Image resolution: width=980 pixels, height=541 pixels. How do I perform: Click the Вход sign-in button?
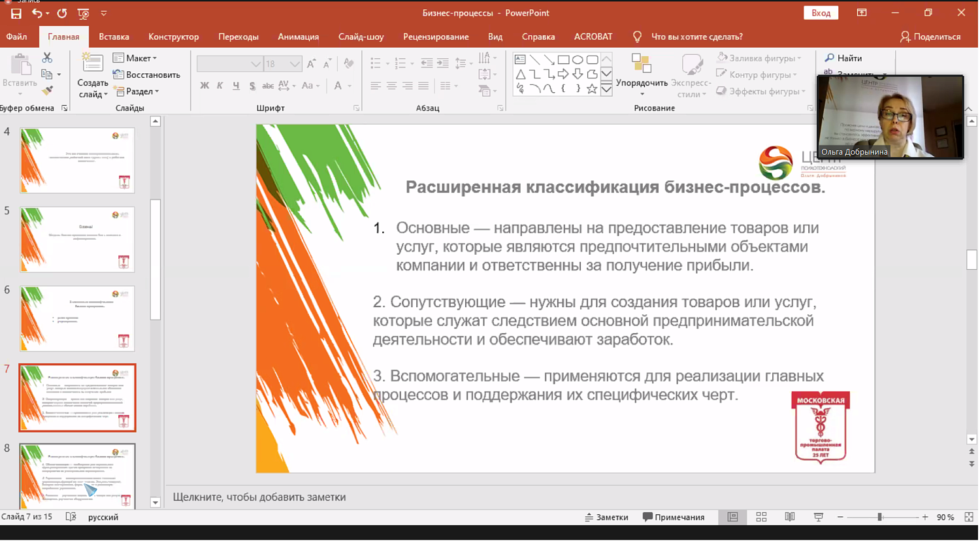click(x=821, y=13)
